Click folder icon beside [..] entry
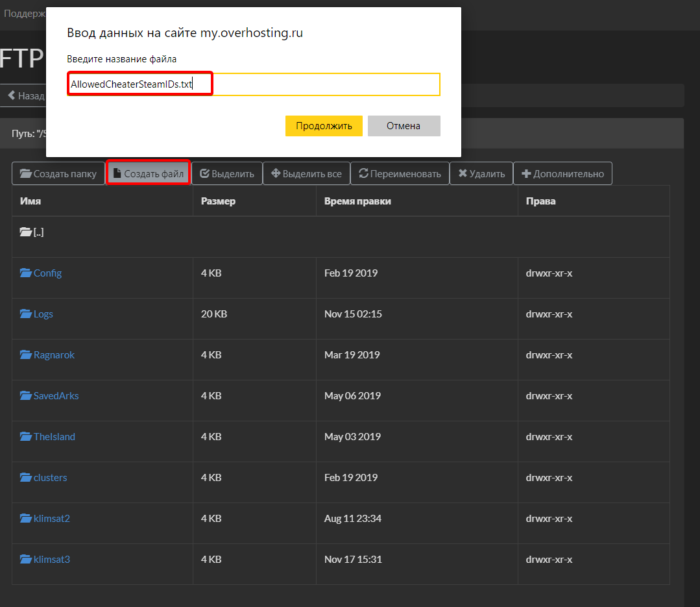The height and width of the screenshot is (607, 700). (x=26, y=232)
